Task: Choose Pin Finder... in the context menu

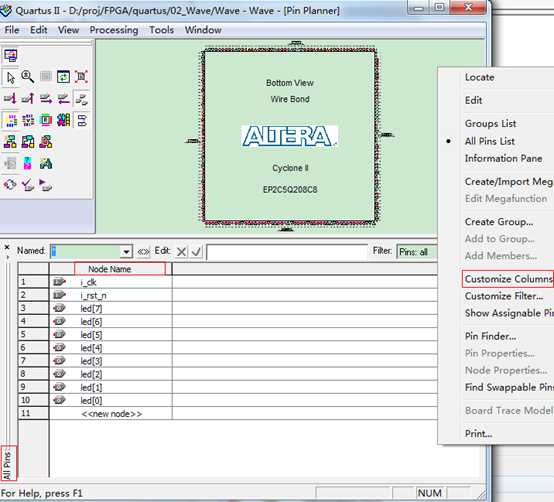Action: click(x=490, y=336)
